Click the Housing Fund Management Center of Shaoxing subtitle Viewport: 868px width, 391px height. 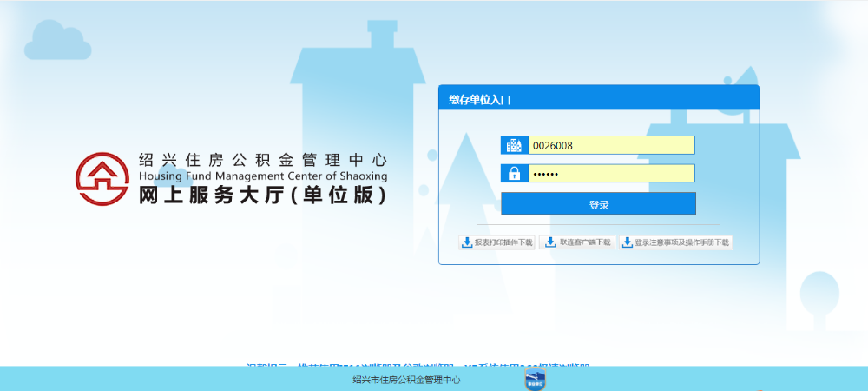(x=262, y=176)
